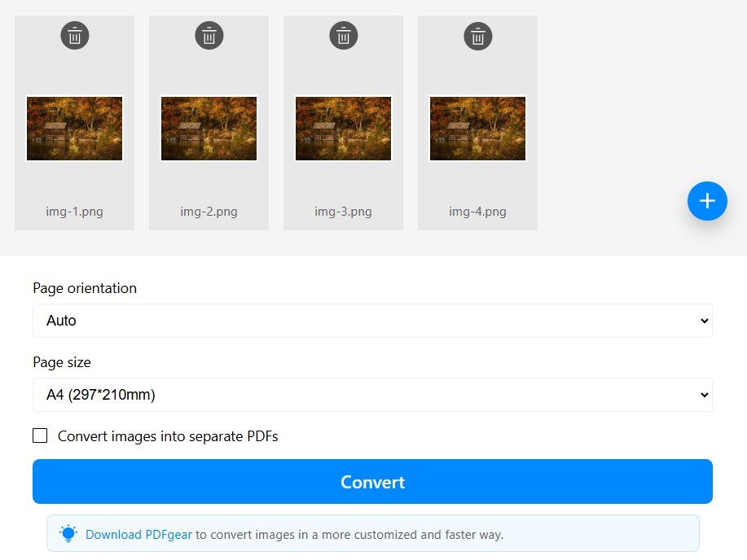Select the img-1.png thumbnail preview

pos(74,128)
